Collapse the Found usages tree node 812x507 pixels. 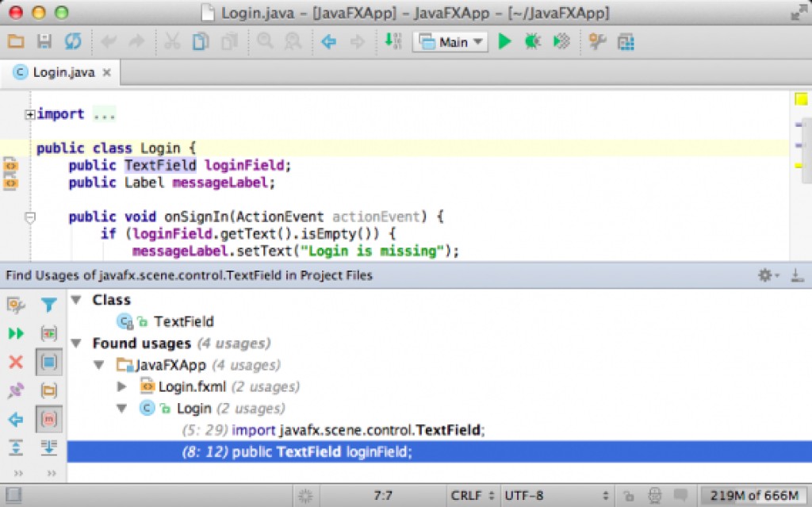click(76, 344)
